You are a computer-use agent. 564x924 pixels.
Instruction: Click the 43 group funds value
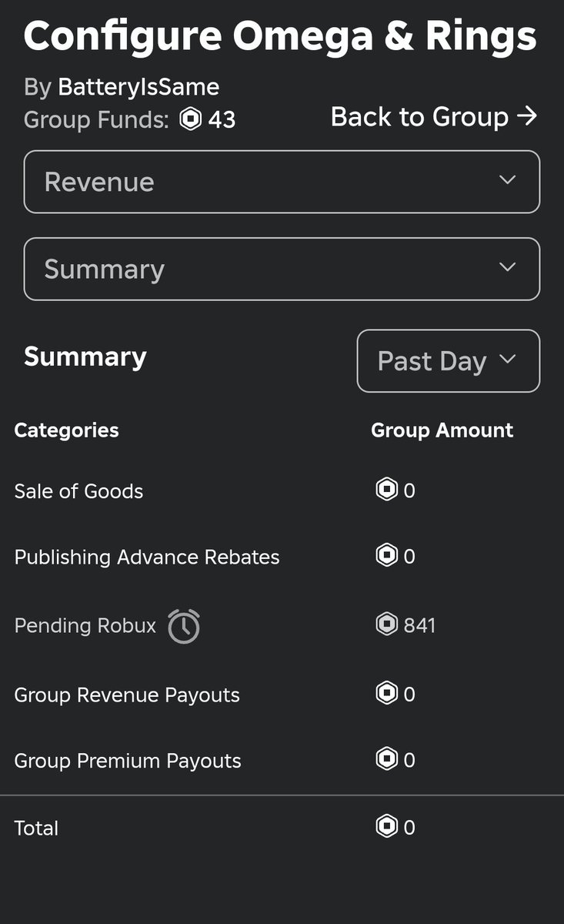pos(222,120)
